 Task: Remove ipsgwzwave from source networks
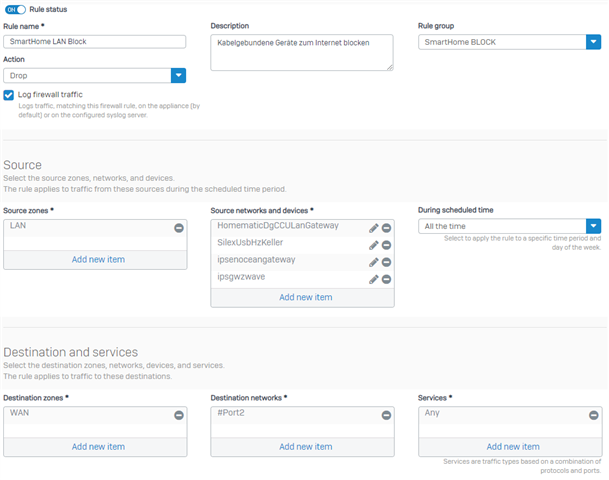386,279
